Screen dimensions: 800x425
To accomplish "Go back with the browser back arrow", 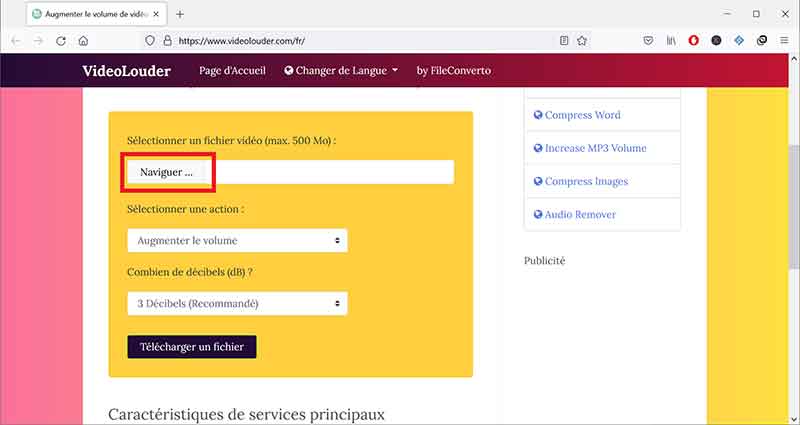I will (16, 41).
